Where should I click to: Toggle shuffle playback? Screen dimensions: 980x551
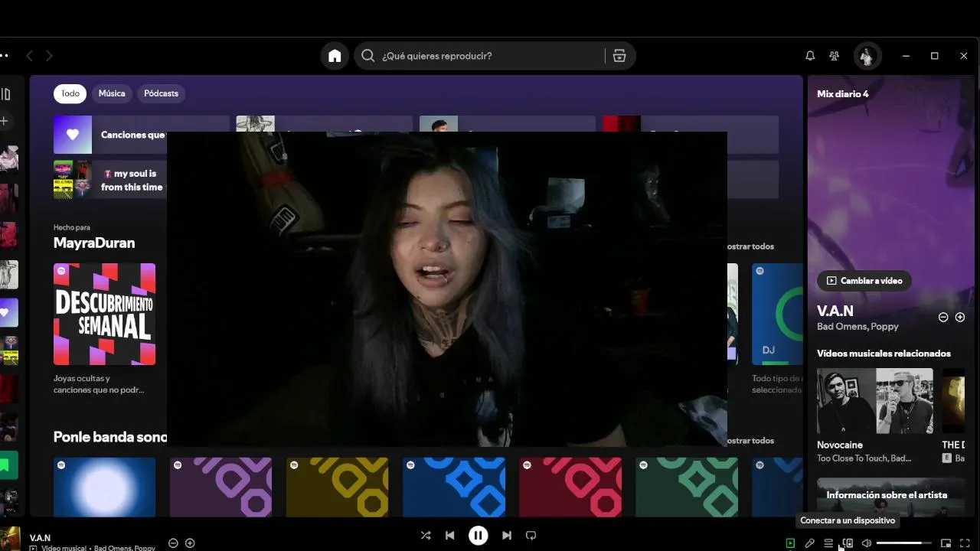[x=426, y=536]
